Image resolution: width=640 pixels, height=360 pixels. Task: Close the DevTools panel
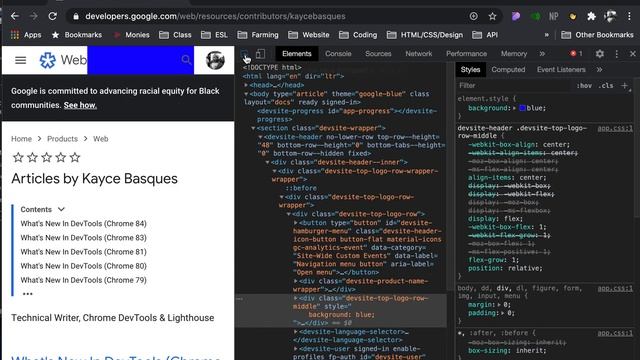[x=633, y=54]
